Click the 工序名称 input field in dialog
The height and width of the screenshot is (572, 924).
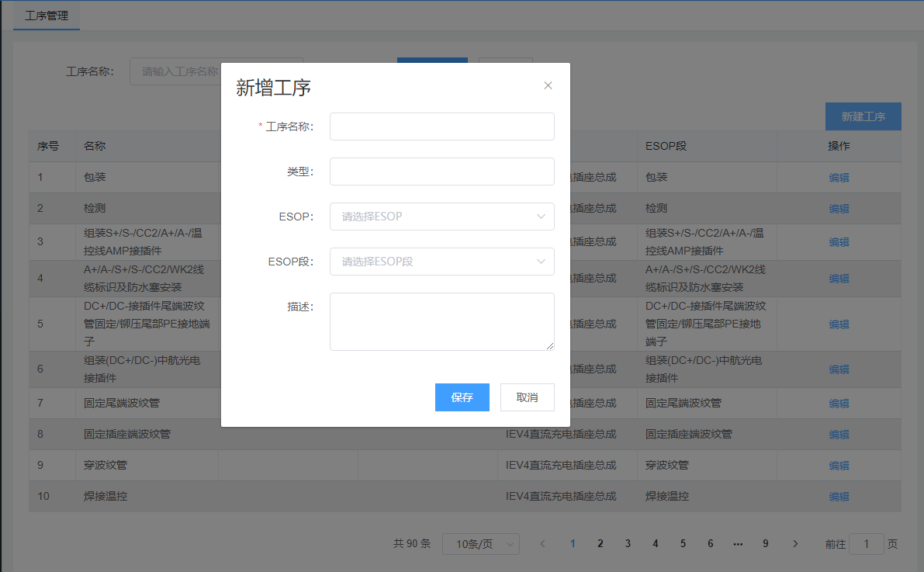point(441,127)
